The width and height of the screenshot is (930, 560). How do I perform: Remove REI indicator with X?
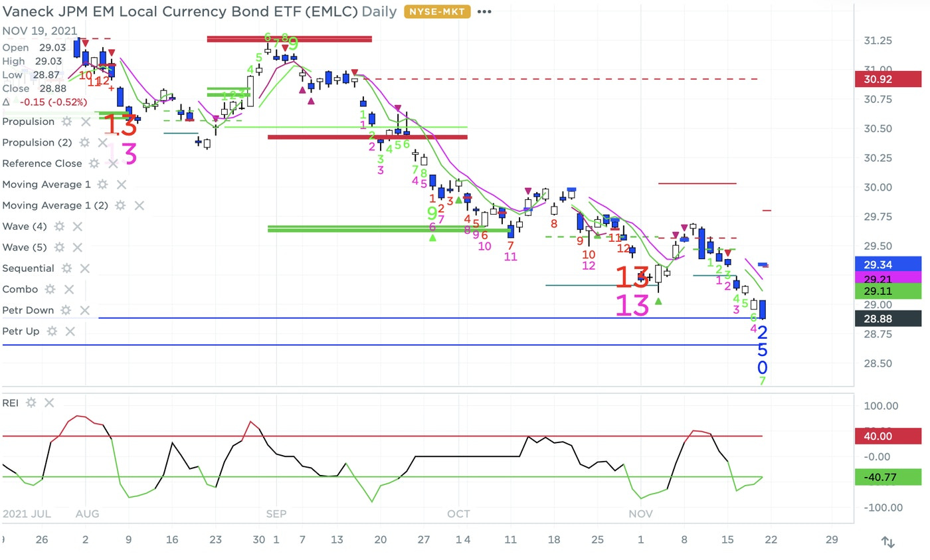49,403
